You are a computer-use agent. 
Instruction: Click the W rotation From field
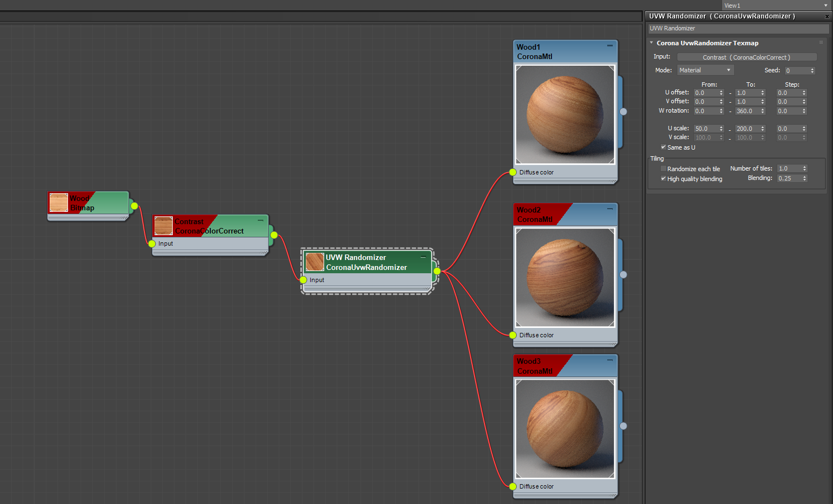[x=706, y=111]
